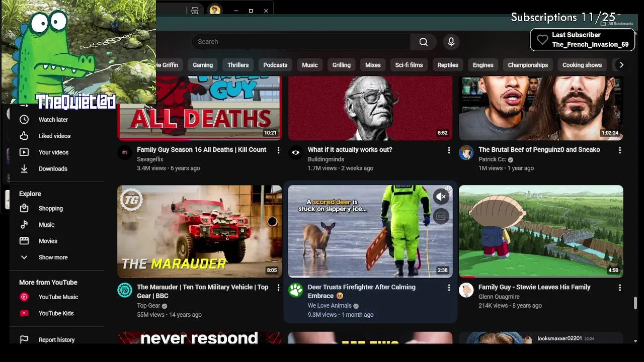644x362 pixels.
Task: Open options for Family Guy Season 16 video
Action: click(278, 150)
